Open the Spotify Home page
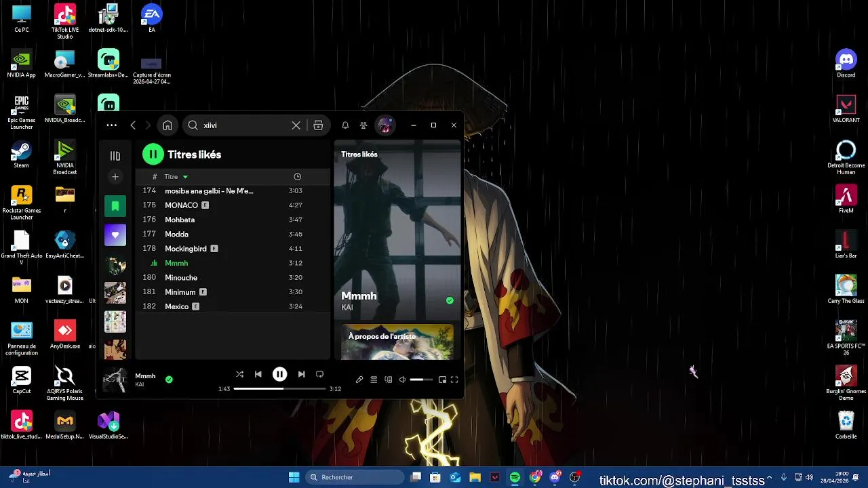The width and height of the screenshot is (868, 488). [167, 125]
